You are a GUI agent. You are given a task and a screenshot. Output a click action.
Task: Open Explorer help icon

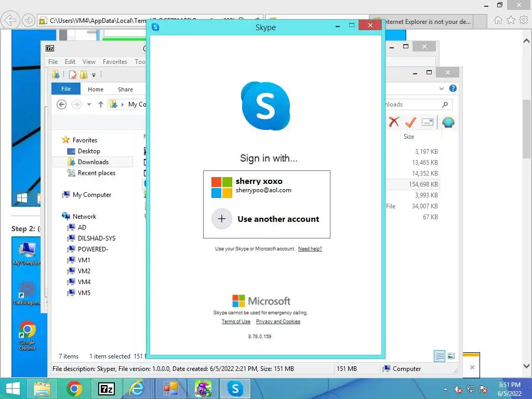click(x=453, y=88)
